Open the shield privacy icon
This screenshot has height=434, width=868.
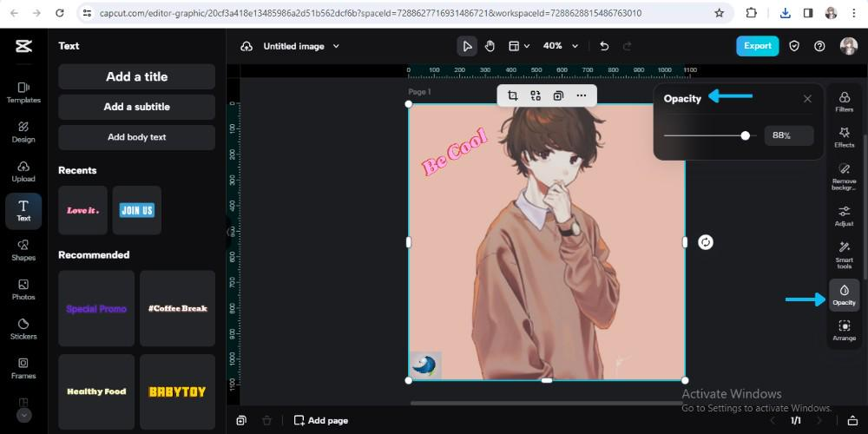click(794, 47)
